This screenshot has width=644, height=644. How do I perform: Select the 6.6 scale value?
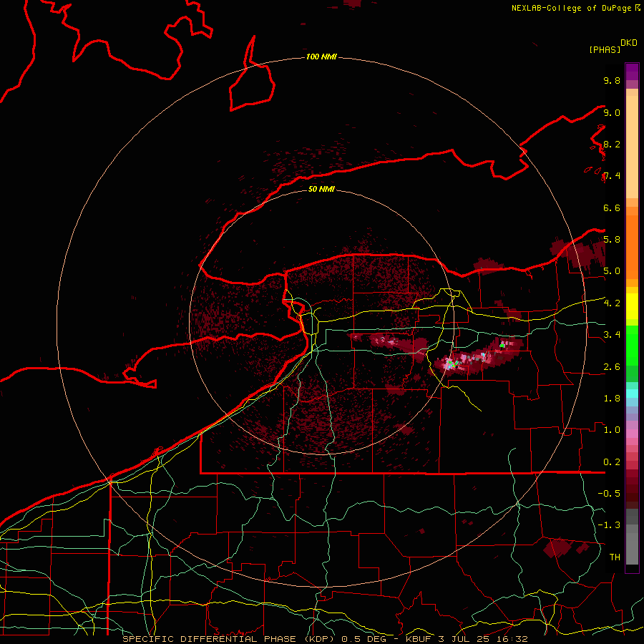(x=612, y=208)
